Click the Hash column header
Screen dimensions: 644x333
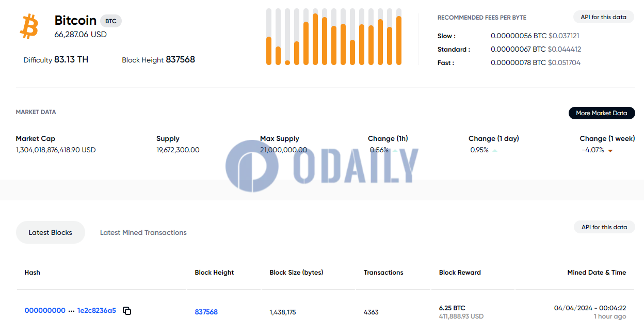32,272
